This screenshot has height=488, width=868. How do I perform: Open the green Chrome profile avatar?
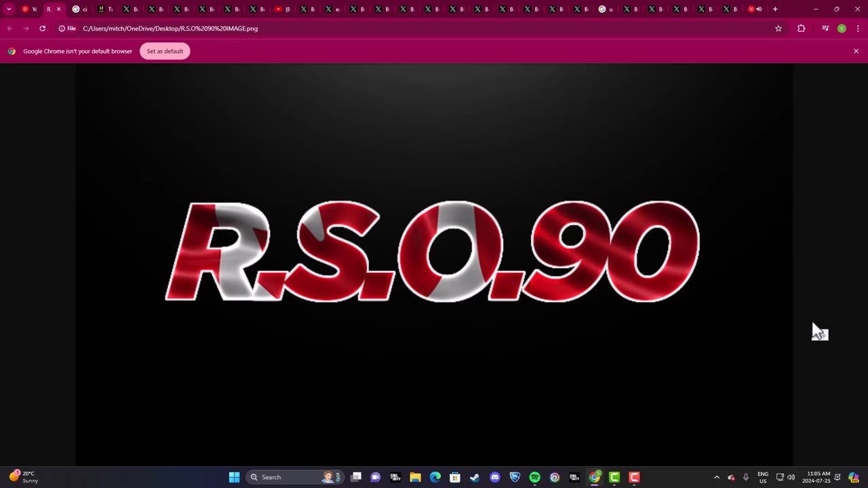tap(842, 28)
